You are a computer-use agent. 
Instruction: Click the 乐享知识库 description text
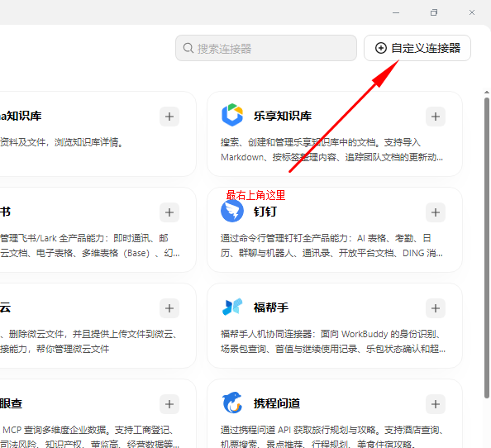pyautogui.click(x=331, y=150)
